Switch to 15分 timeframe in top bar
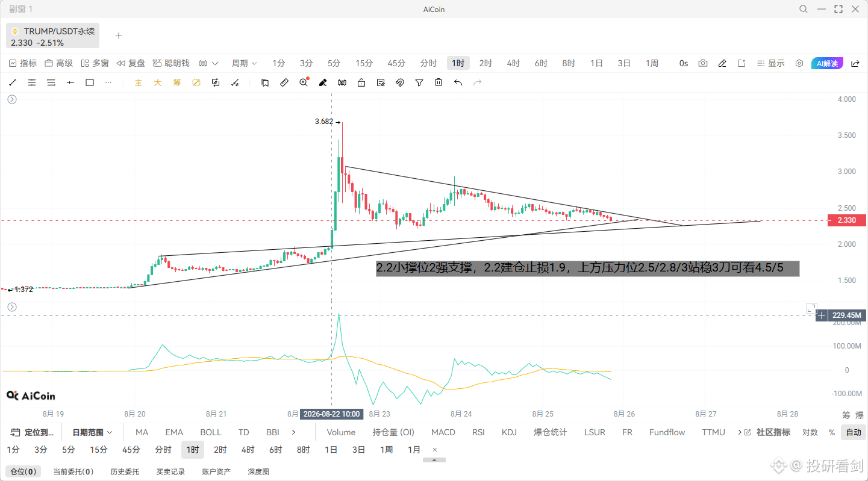Image resolution: width=868 pixels, height=481 pixels. click(x=364, y=63)
